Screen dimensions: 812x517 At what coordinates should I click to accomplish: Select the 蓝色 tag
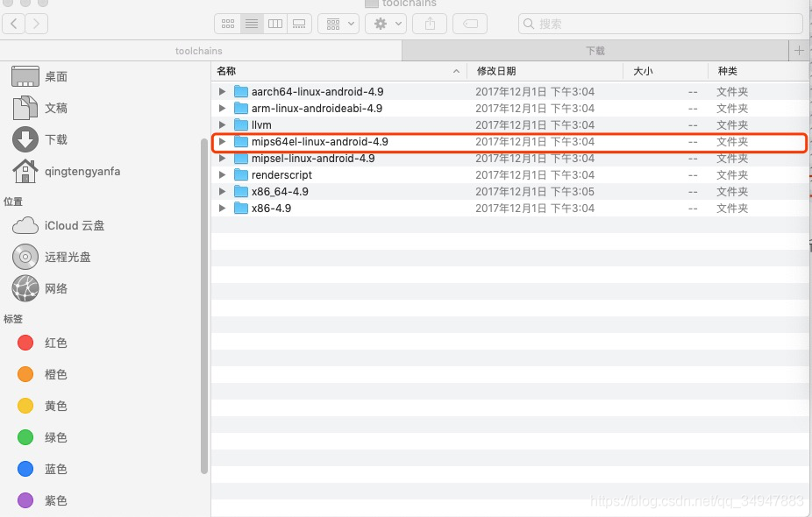pyautogui.click(x=41, y=469)
